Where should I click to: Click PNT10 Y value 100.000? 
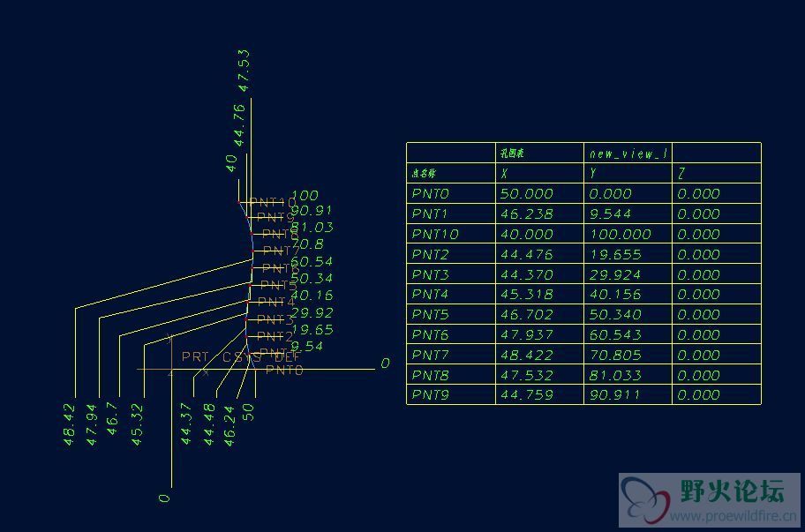click(x=620, y=235)
